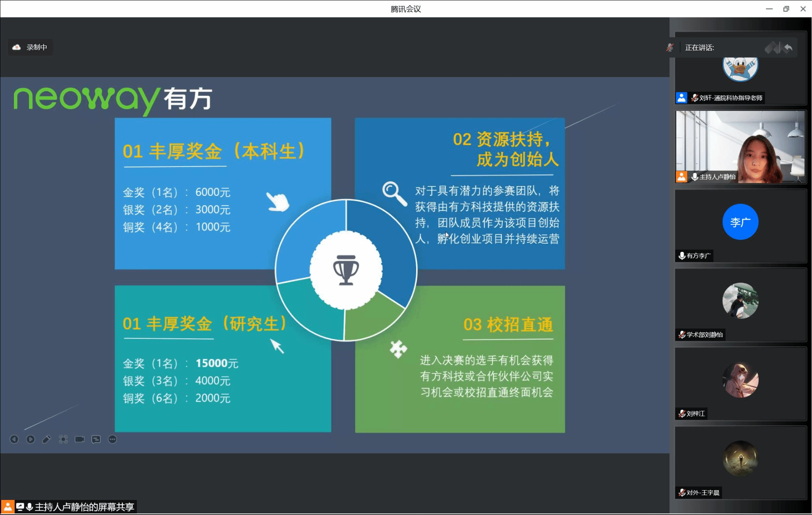Toggle subtitles icon in slideshow toolbar
This screenshot has width=812, height=515.
96,439
